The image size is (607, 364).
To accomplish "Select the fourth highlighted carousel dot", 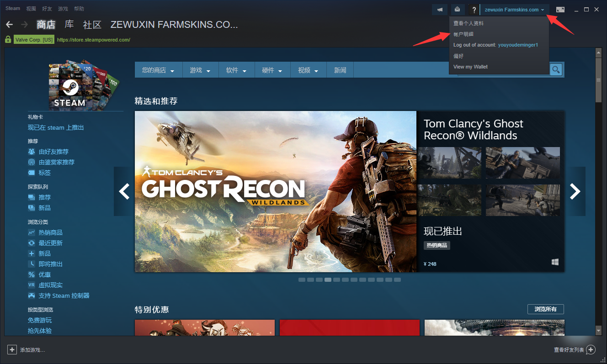I will pyautogui.click(x=328, y=280).
